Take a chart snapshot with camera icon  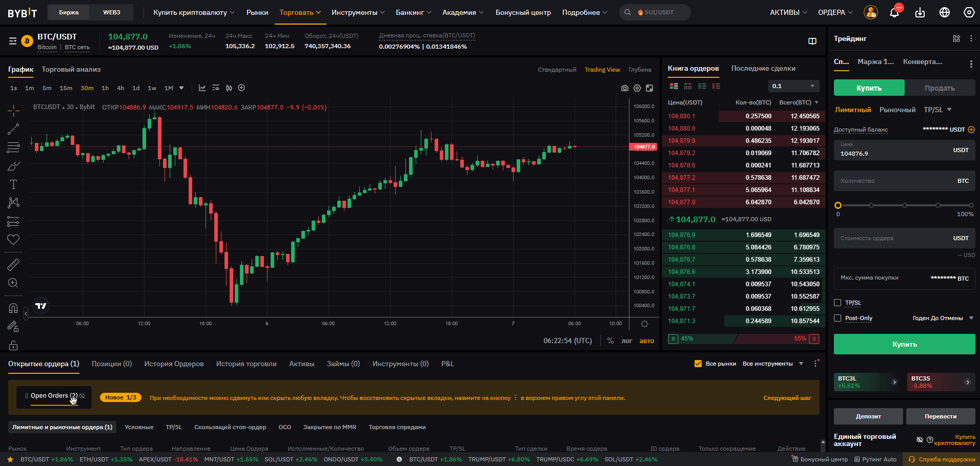pos(624,88)
